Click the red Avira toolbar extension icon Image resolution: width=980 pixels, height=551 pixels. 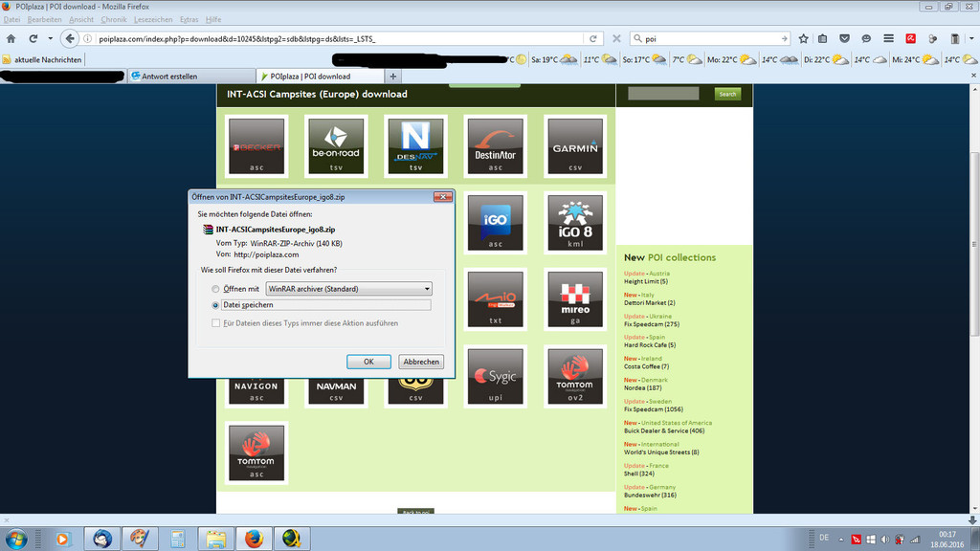click(911, 38)
